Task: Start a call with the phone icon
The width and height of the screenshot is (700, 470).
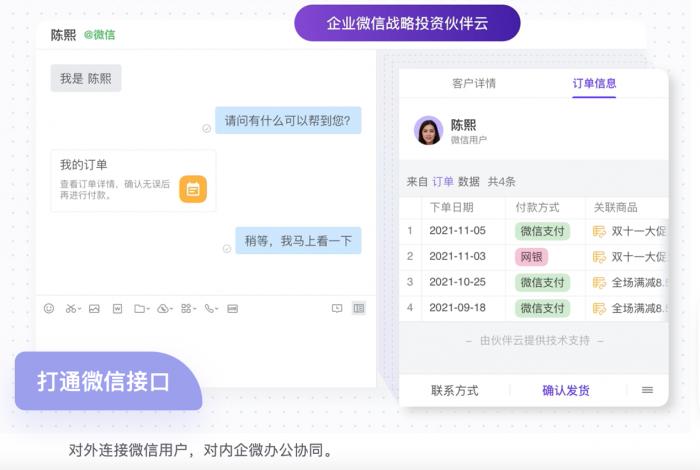Action: click(209, 308)
